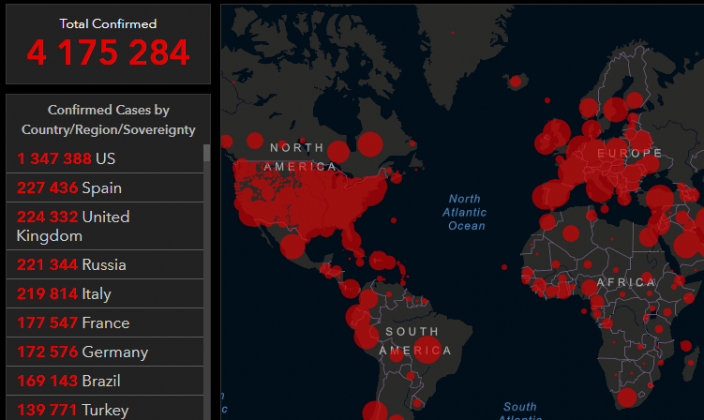Click the red circle over Iceland
The image size is (704, 420).
click(x=515, y=82)
